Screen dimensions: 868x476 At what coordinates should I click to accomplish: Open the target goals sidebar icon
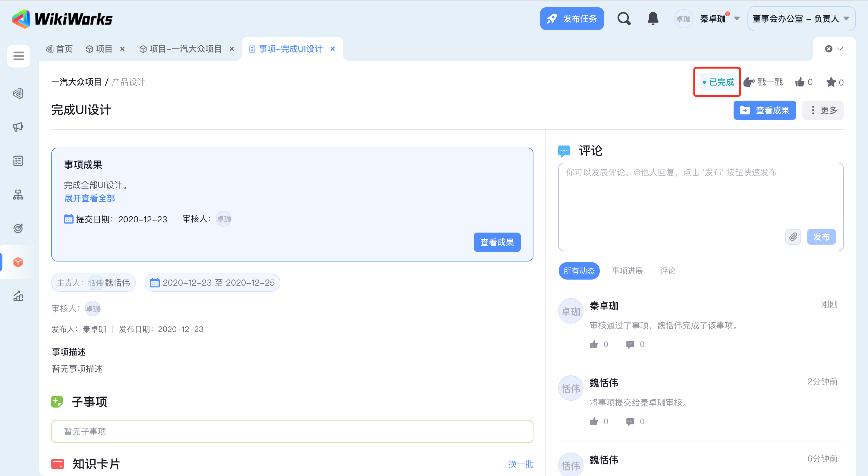[18, 228]
